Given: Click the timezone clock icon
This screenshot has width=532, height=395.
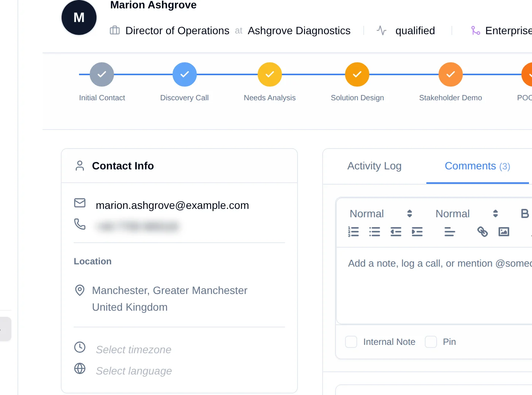Looking at the screenshot, I should 80,347.
